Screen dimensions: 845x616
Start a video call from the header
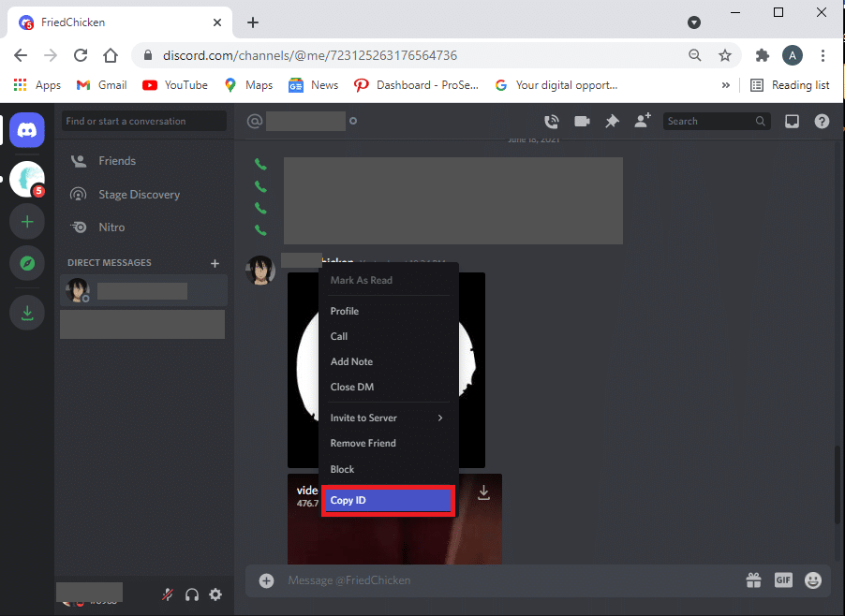pyautogui.click(x=582, y=121)
